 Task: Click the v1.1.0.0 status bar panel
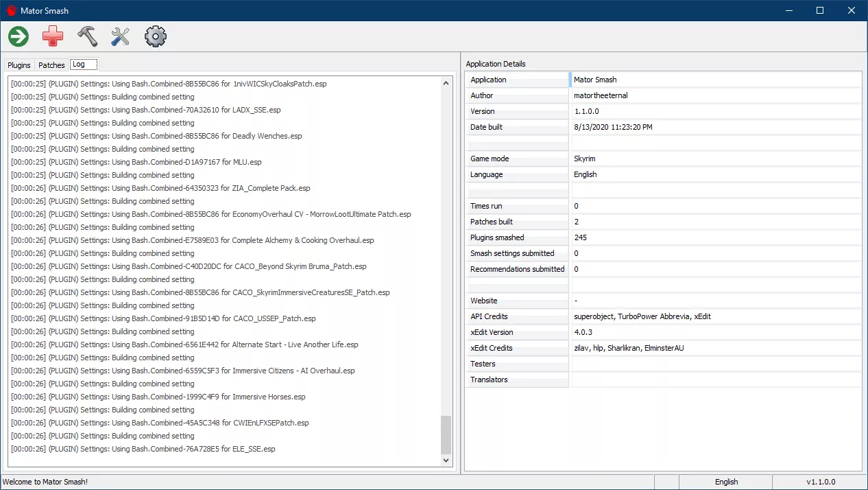pos(821,482)
